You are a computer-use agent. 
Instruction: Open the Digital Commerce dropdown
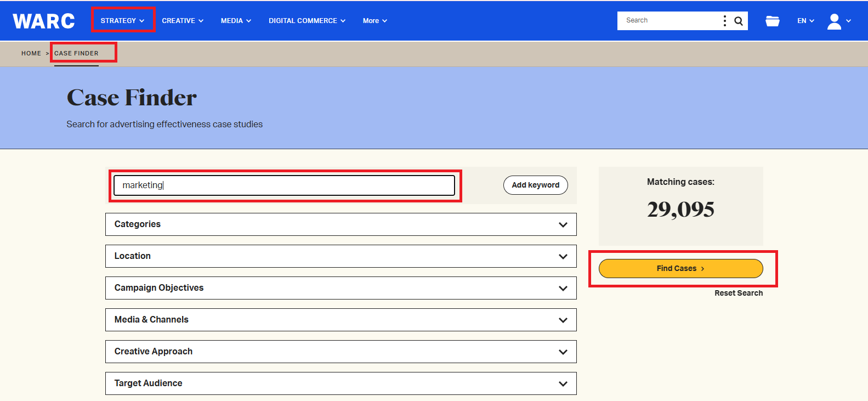(307, 21)
